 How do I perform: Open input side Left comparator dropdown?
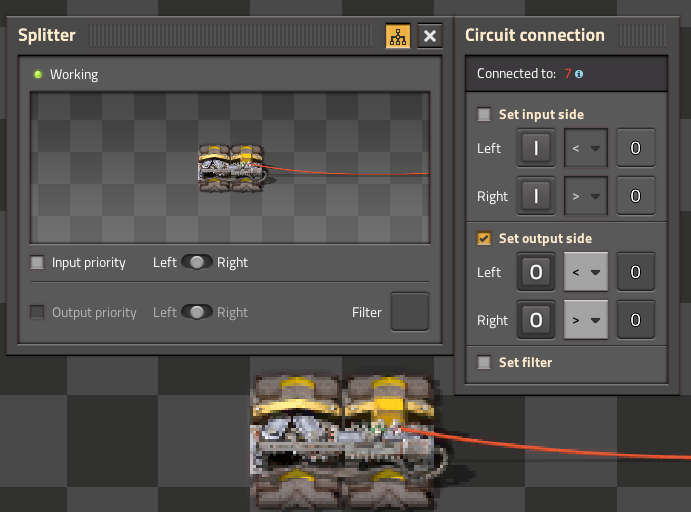586,148
